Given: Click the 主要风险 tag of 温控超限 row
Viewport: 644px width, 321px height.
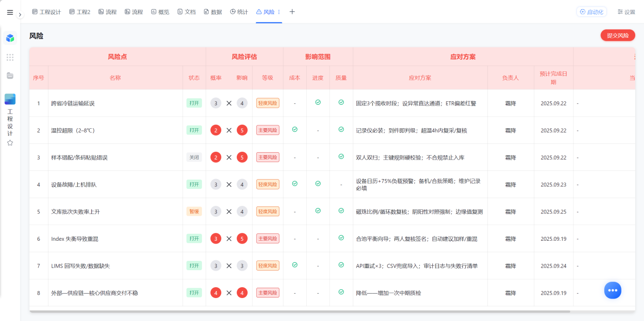Looking at the screenshot, I should pos(268,130).
